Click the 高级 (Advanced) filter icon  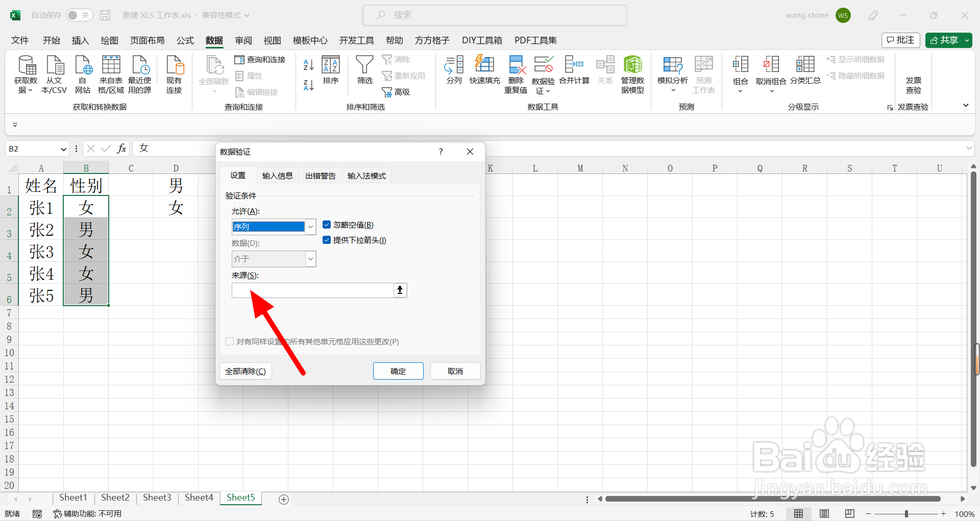coord(396,92)
